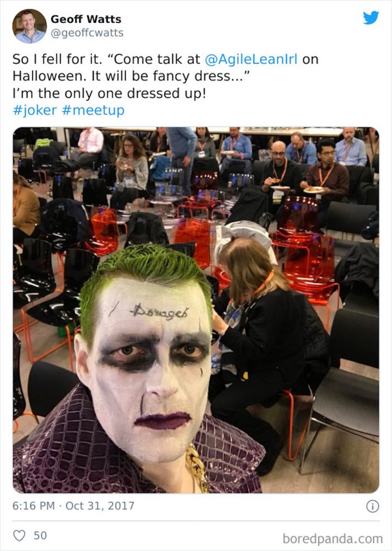Click the heart like icon
Image resolution: width=392 pixels, height=551 pixels.
[x=19, y=535]
